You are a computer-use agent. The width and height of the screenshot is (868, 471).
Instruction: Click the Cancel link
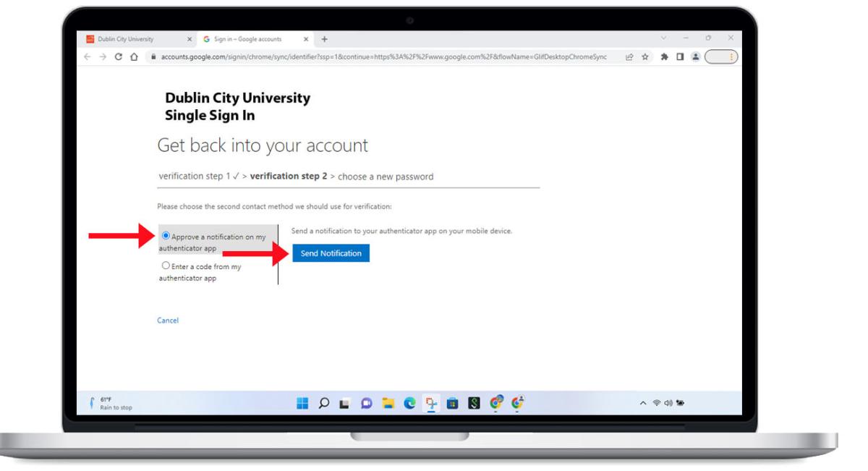[167, 321]
